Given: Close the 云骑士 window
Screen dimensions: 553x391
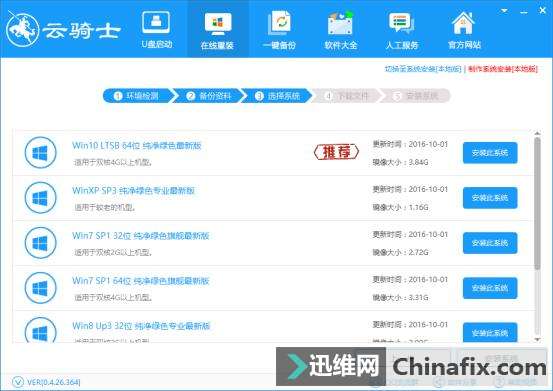Looking at the screenshot, I should point(543,11).
